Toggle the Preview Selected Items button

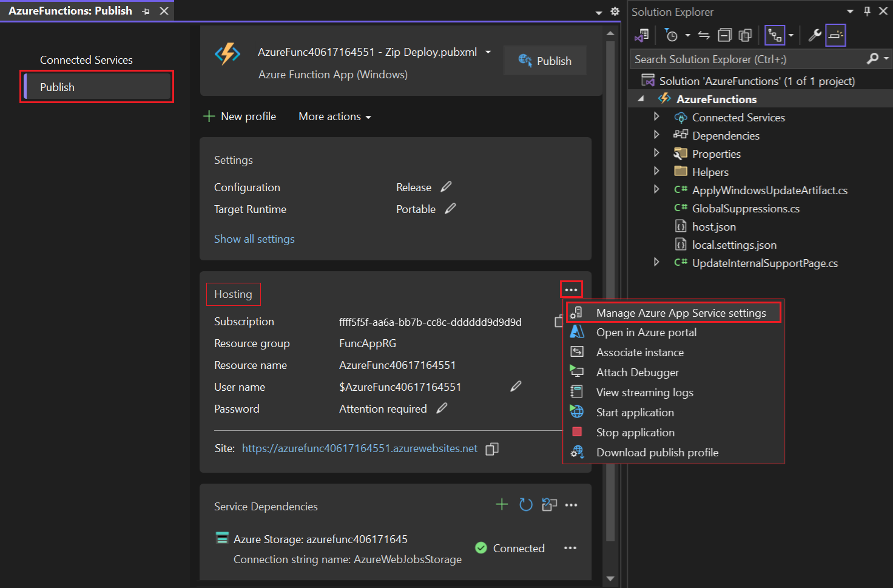coord(835,36)
